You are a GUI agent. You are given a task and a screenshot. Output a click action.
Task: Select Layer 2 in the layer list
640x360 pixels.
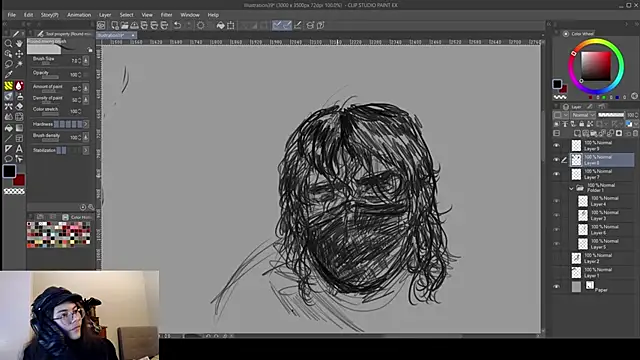pyautogui.click(x=602, y=258)
